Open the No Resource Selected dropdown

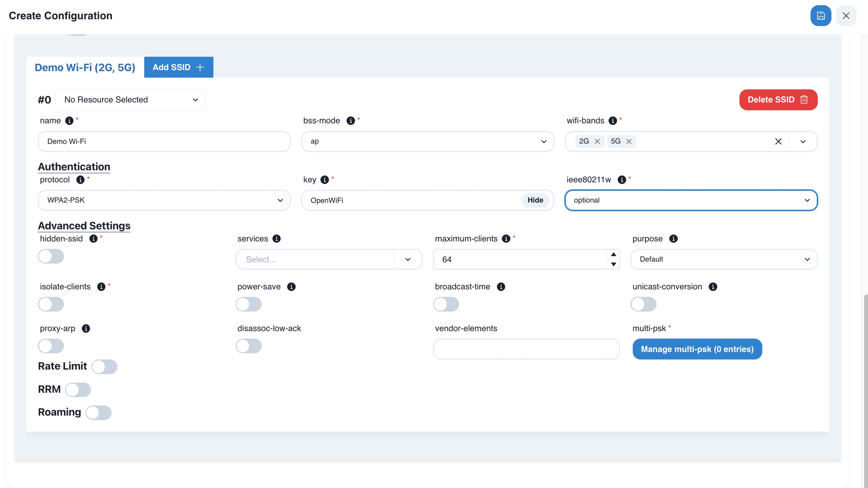click(x=130, y=100)
